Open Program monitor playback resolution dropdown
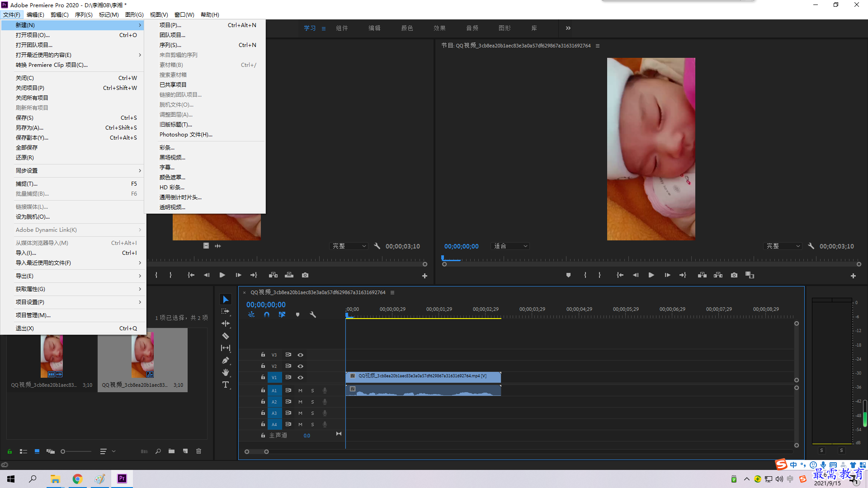This screenshot has width=868, height=488. 783,246
